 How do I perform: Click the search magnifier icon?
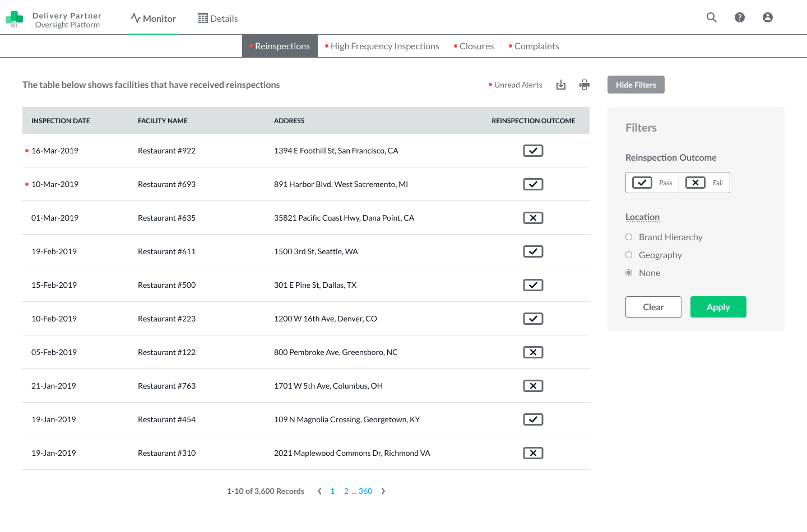711,17
